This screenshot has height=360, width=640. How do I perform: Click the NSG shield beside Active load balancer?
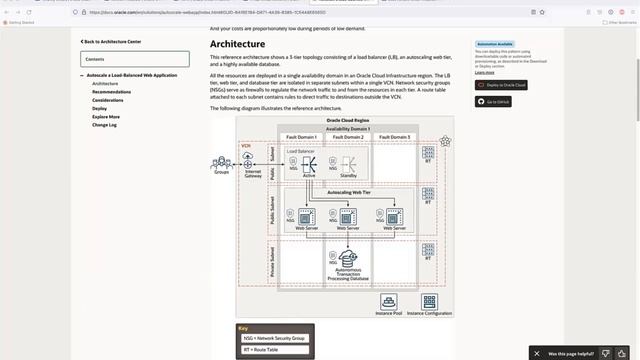293,162
